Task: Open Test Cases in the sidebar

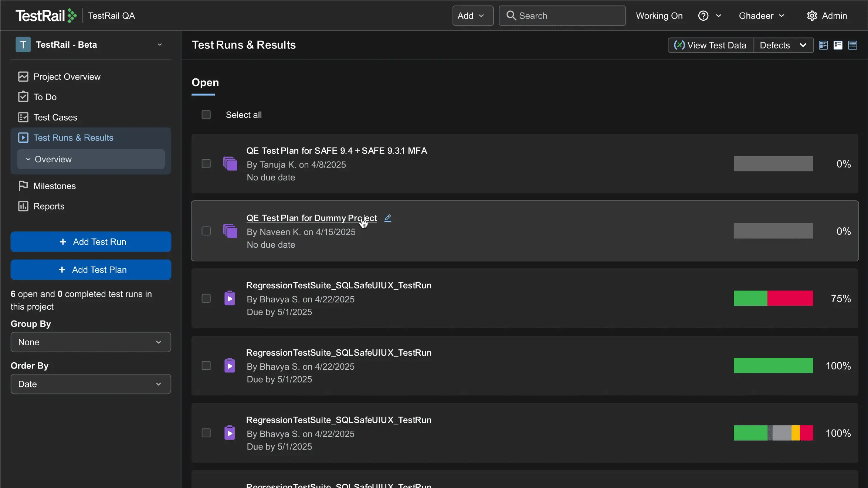Action: 55,117
